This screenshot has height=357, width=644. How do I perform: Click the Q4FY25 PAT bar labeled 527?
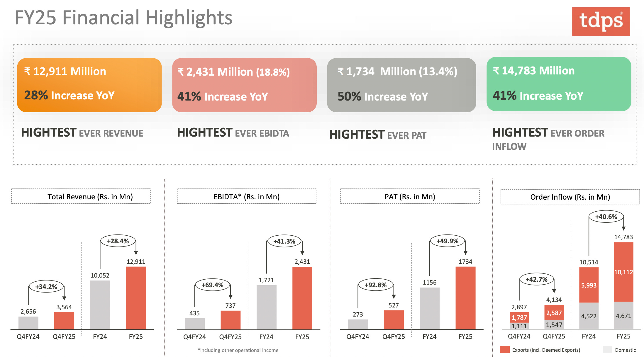pyautogui.click(x=394, y=319)
